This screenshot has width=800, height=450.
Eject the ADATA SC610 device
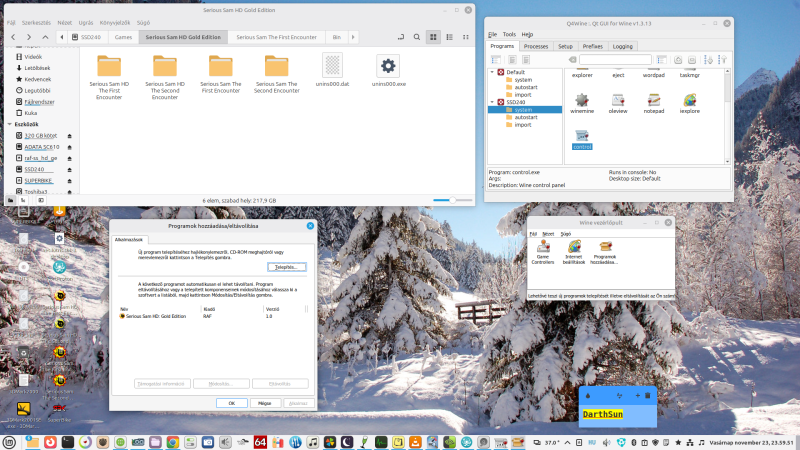tap(69, 147)
